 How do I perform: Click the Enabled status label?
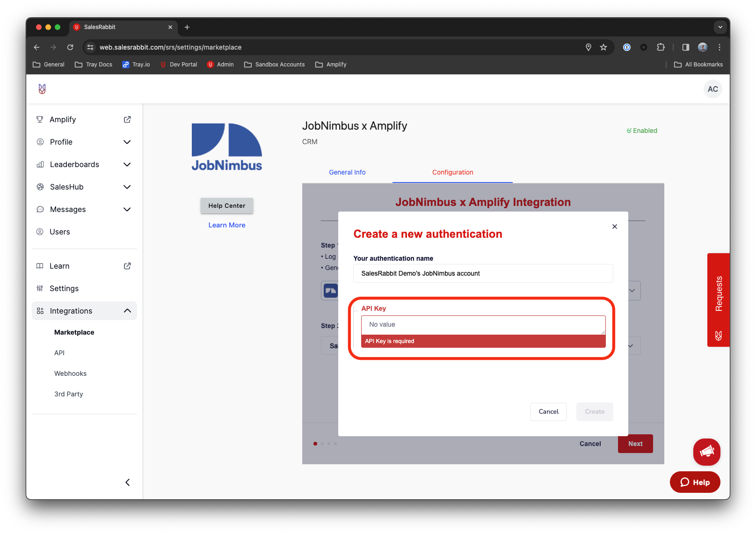pos(642,131)
